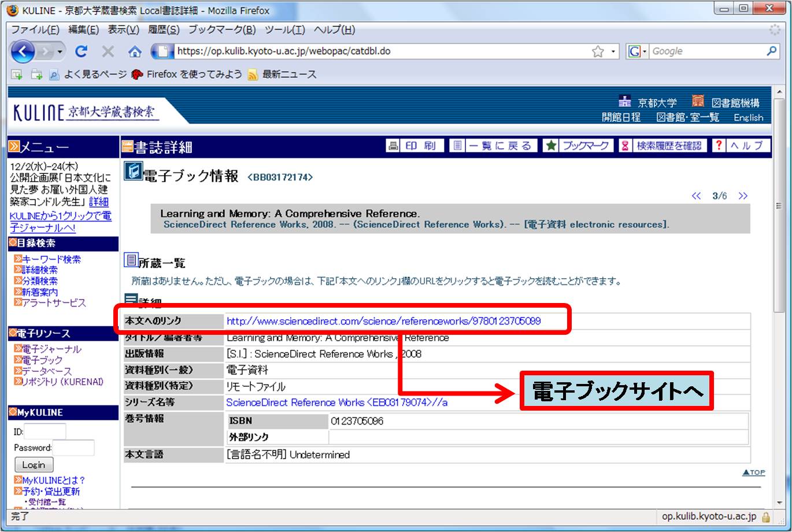Screen dimensions: 792x532
Task: Go to the home page icon
Action: click(135, 52)
